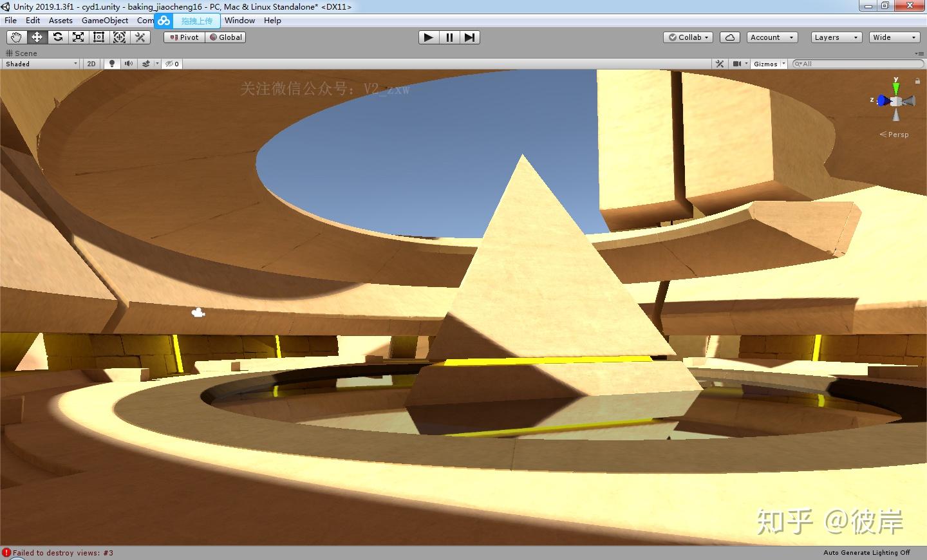
Task: Toggle 2D view mode
Action: point(91,64)
